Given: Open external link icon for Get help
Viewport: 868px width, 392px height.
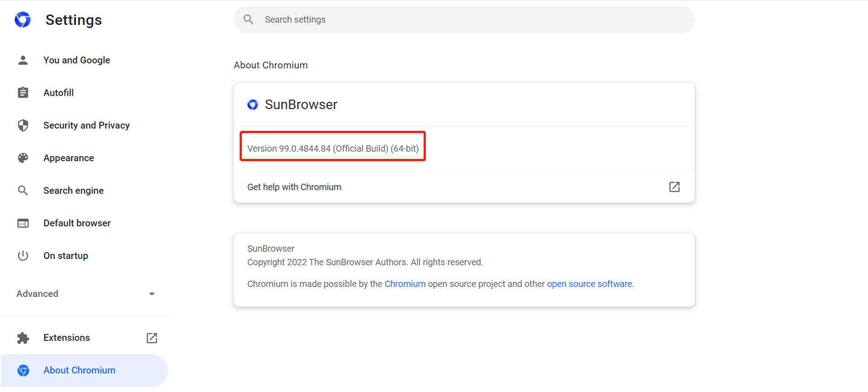Looking at the screenshot, I should (x=675, y=187).
